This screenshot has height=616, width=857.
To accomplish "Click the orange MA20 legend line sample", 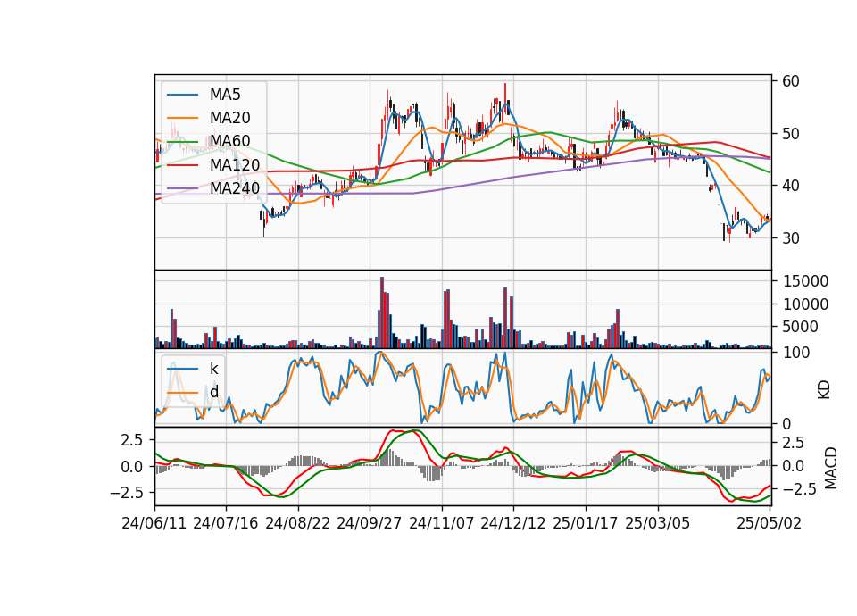I will pyautogui.click(x=182, y=118).
